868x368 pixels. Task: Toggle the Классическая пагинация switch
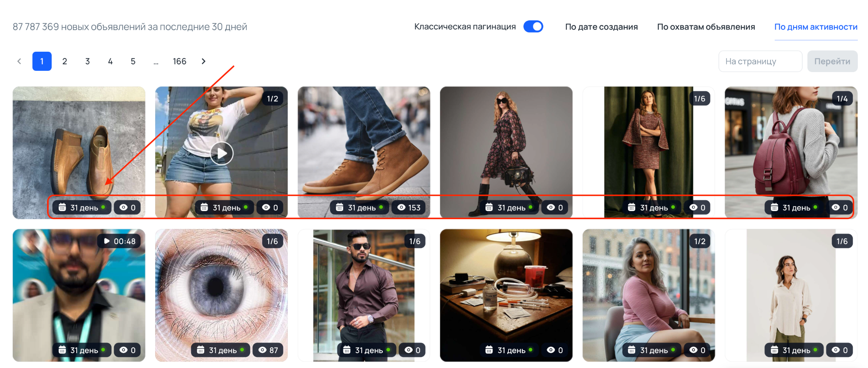533,27
